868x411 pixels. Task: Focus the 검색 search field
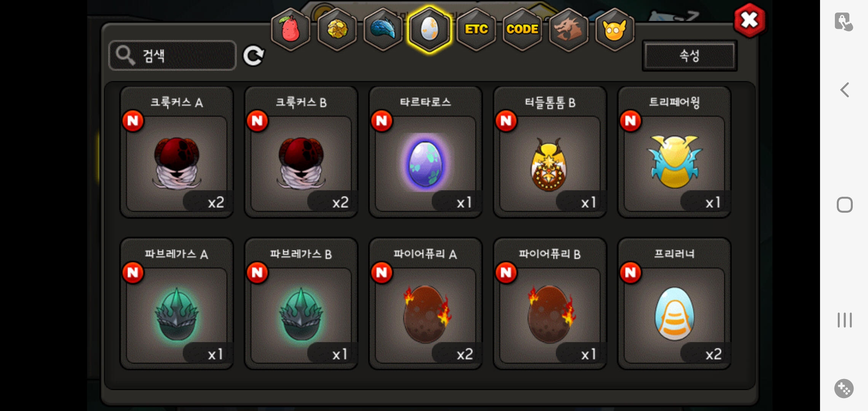(172, 56)
